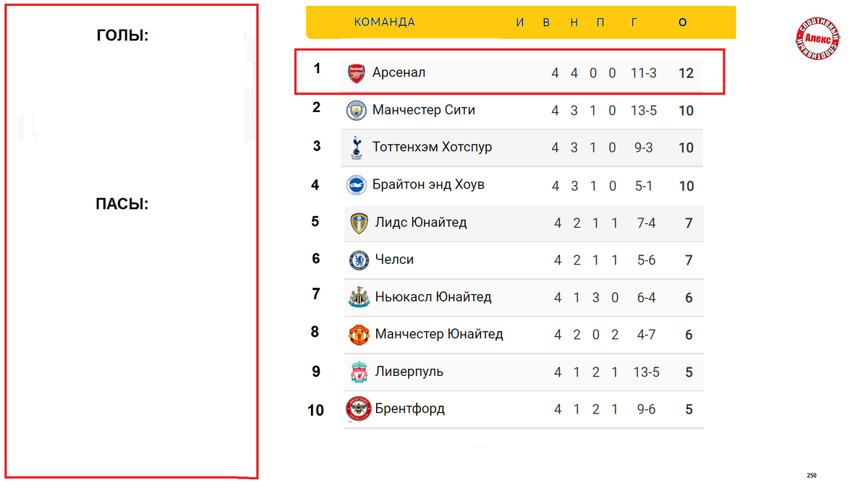Click the Manchester City crest
Viewport: 868px width, 488px height.
pos(357,111)
